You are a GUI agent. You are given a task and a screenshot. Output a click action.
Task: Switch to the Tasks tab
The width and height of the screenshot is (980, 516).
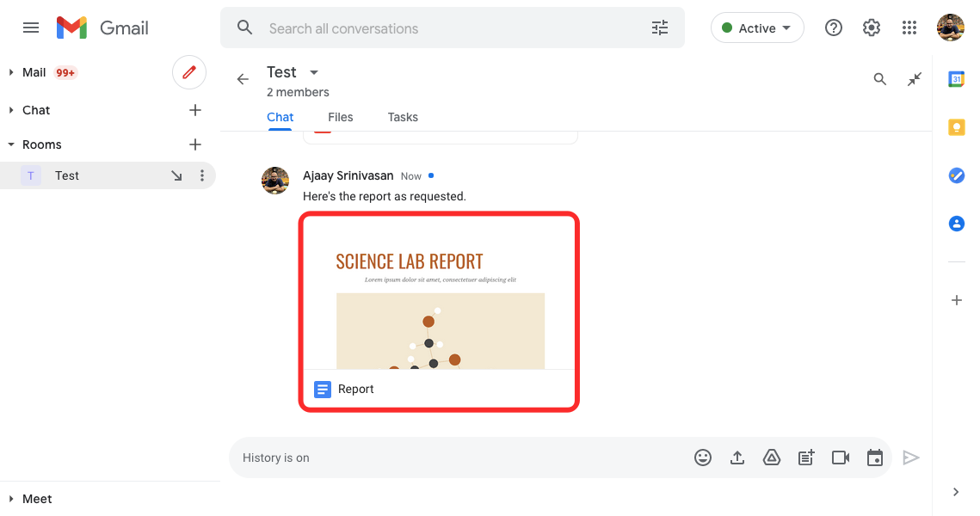(x=403, y=117)
